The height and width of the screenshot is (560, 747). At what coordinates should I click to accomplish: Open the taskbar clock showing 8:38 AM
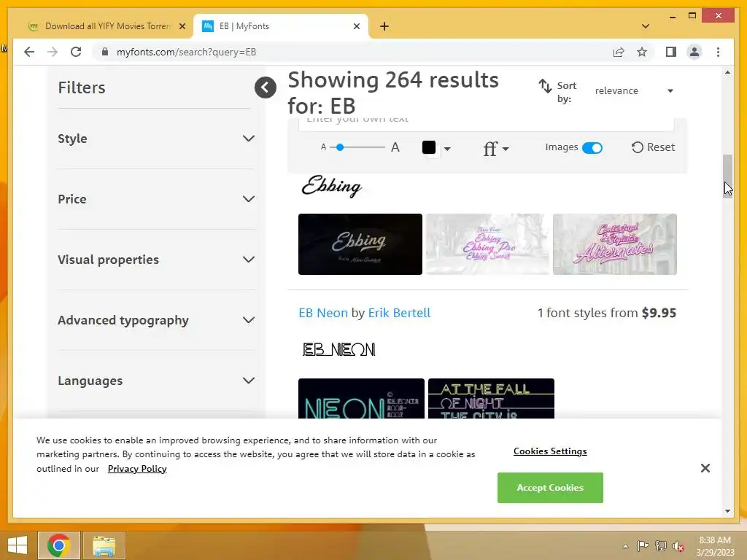coord(715,545)
